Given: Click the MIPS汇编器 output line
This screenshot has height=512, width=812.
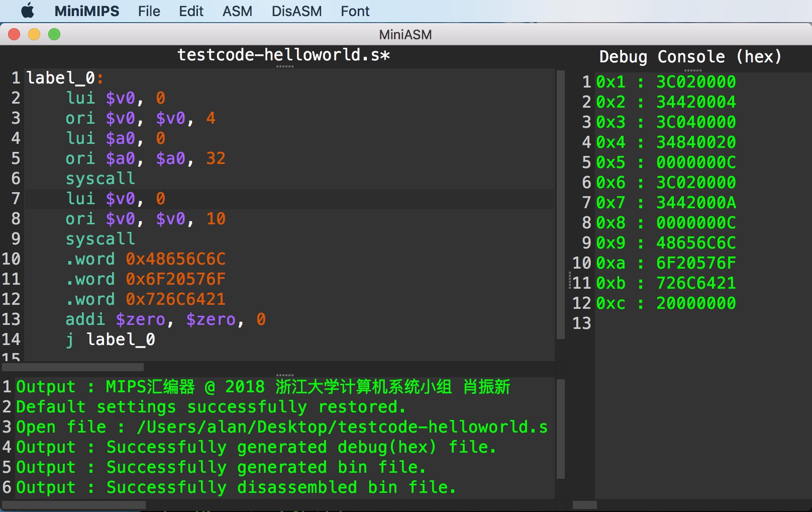Looking at the screenshot, I should tap(263, 387).
